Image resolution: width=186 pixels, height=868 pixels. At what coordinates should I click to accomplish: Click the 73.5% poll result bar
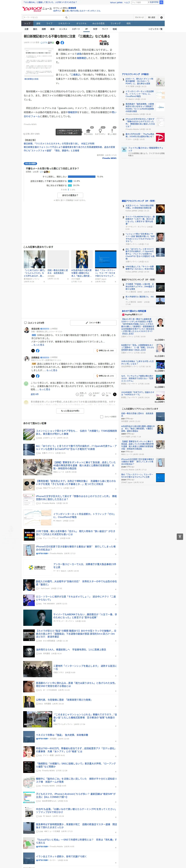click(x=82, y=176)
